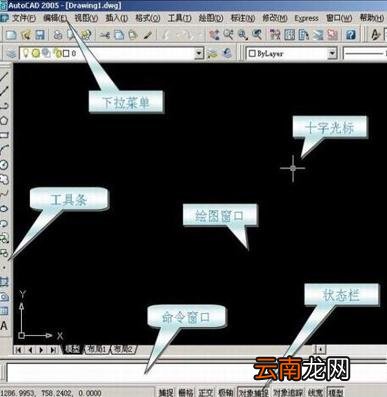Select the Multiline Text A tool
This screenshot has width=387, height=397.
click(x=4, y=326)
